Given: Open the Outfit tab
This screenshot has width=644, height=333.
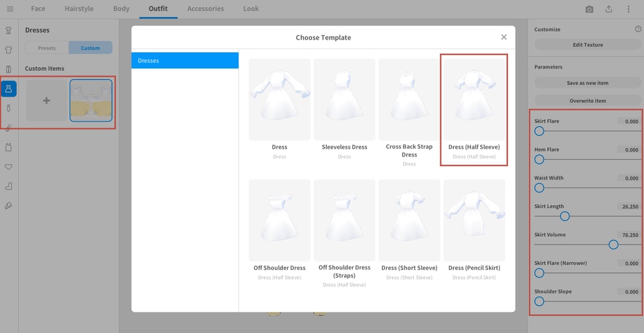Looking at the screenshot, I should [x=158, y=9].
